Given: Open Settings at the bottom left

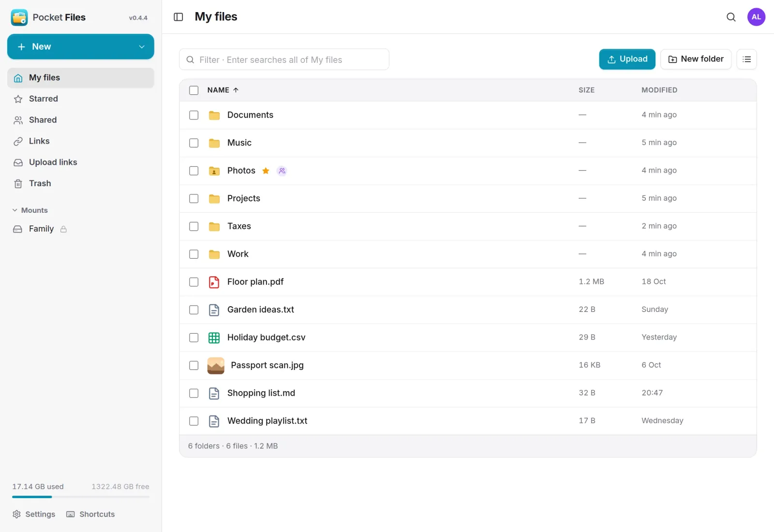Looking at the screenshot, I should point(34,514).
